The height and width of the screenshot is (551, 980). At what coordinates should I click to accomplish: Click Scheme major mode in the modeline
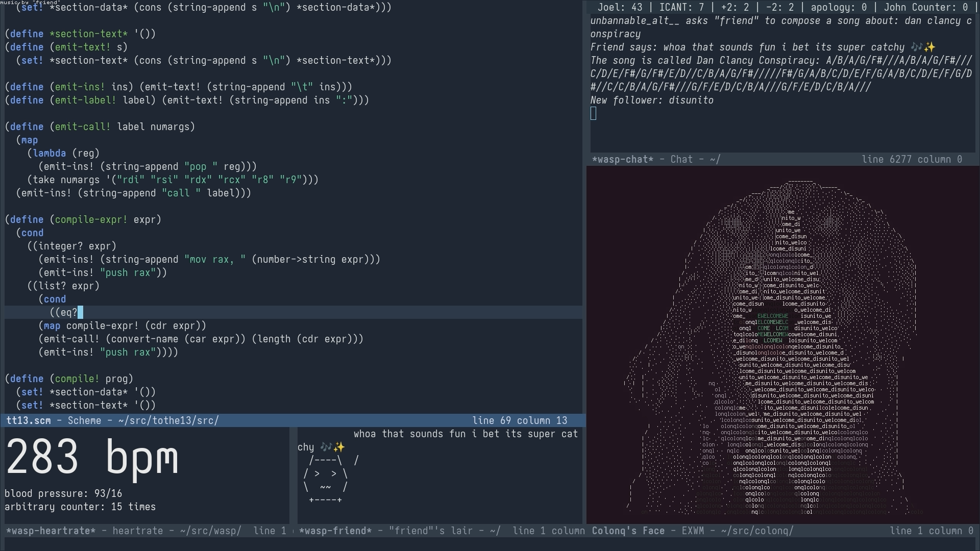84,420
